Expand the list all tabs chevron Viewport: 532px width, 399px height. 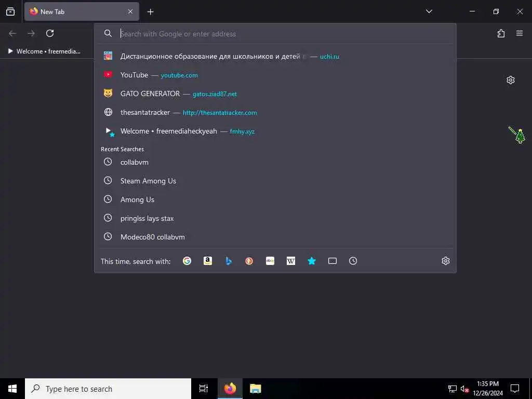429,11
